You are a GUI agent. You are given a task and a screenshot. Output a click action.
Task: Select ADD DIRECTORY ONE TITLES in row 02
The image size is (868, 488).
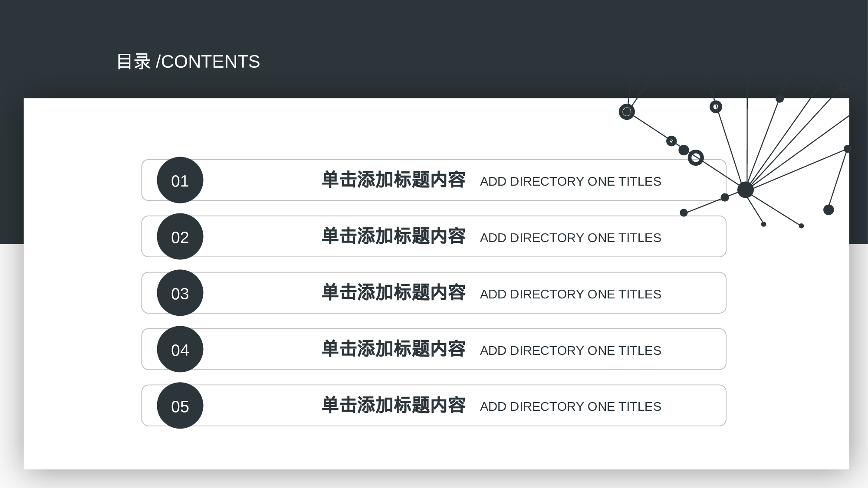(x=570, y=238)
